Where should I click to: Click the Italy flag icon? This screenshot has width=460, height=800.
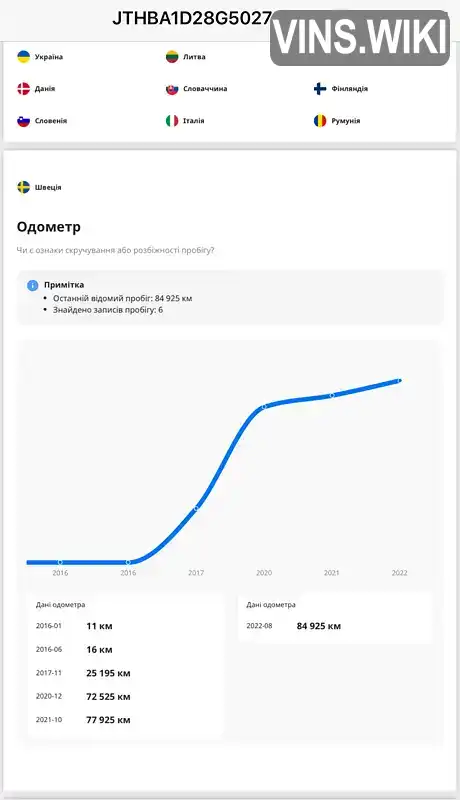[x=172, y=121]
